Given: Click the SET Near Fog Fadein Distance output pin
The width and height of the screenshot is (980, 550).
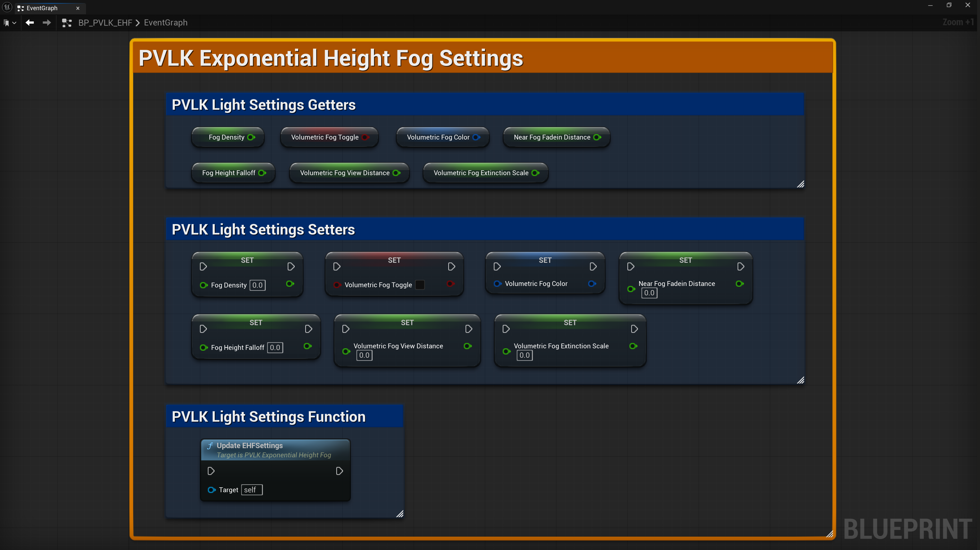Looking at the screenshot, I should 740,284.
